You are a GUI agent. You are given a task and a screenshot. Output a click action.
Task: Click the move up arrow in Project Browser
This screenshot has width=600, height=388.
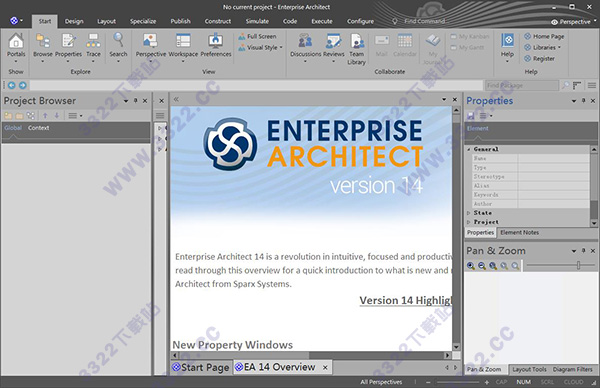(x=45, y=116)
